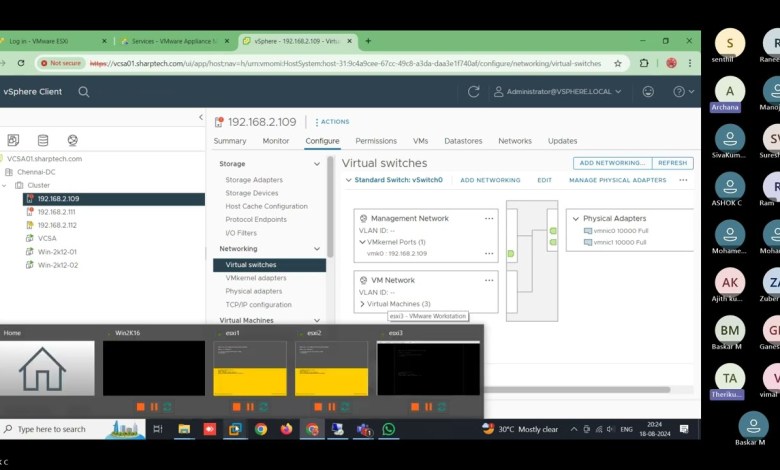Switch to the Updates tab
The image size is (780, 470).
pos(563,141)
